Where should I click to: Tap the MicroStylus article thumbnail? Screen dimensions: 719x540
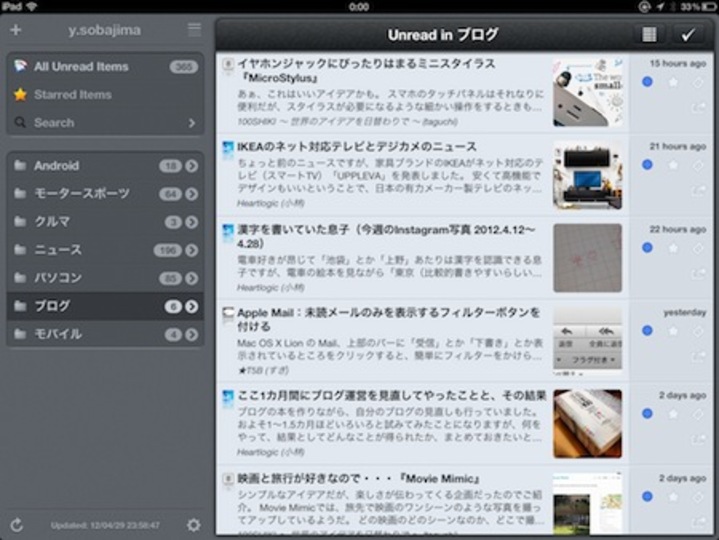(x=587, y=92)
